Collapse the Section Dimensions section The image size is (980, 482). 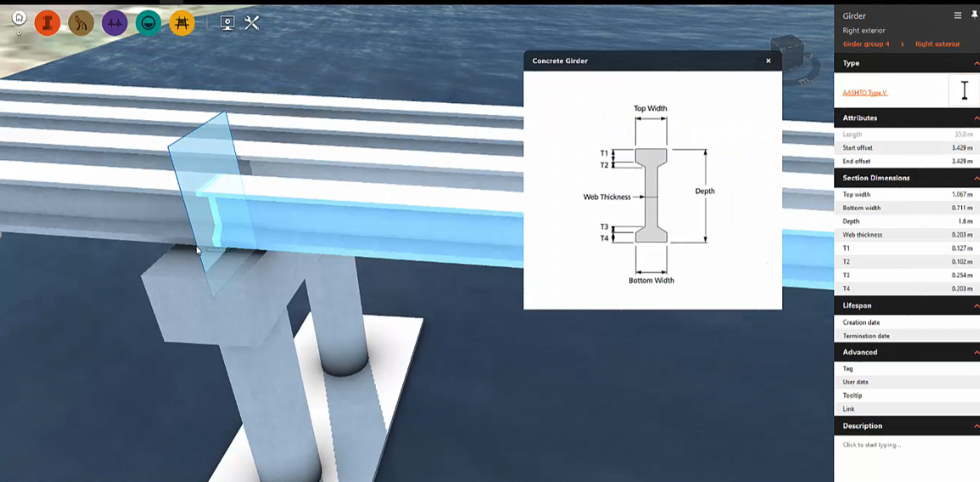coord(976,178)
